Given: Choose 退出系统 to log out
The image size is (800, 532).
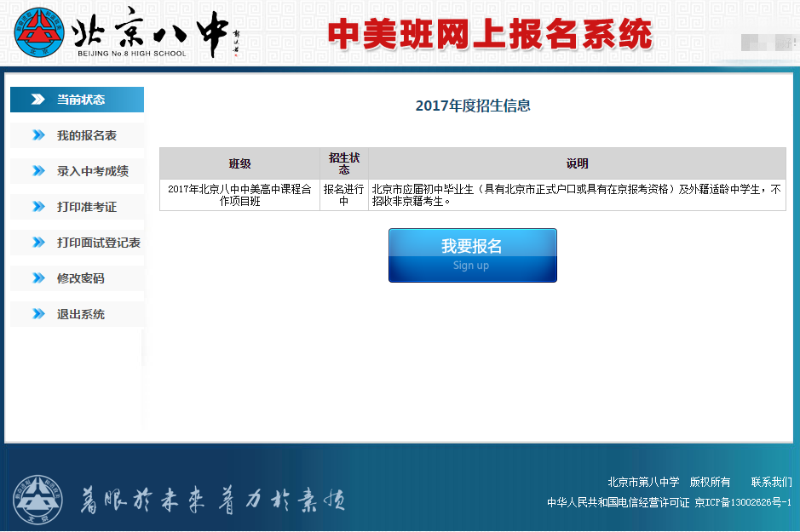Looking at the screenshot, I should click(x=80, y=314).
